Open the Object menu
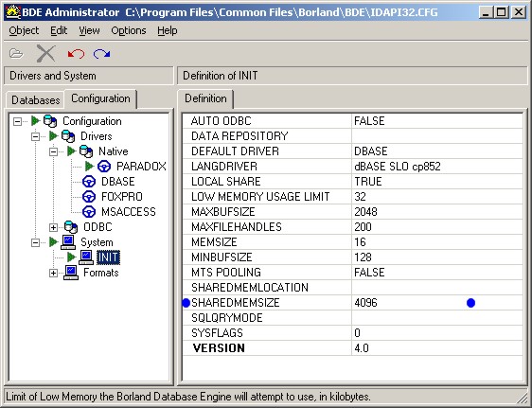532x408 pixels. pos(24,30)
